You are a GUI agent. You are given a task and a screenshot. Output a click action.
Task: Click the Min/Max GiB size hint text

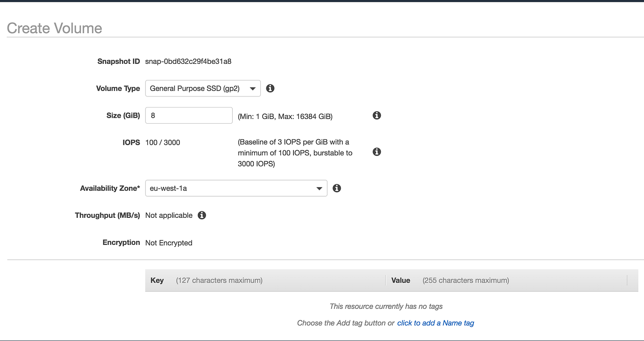[x=285, y=116]
